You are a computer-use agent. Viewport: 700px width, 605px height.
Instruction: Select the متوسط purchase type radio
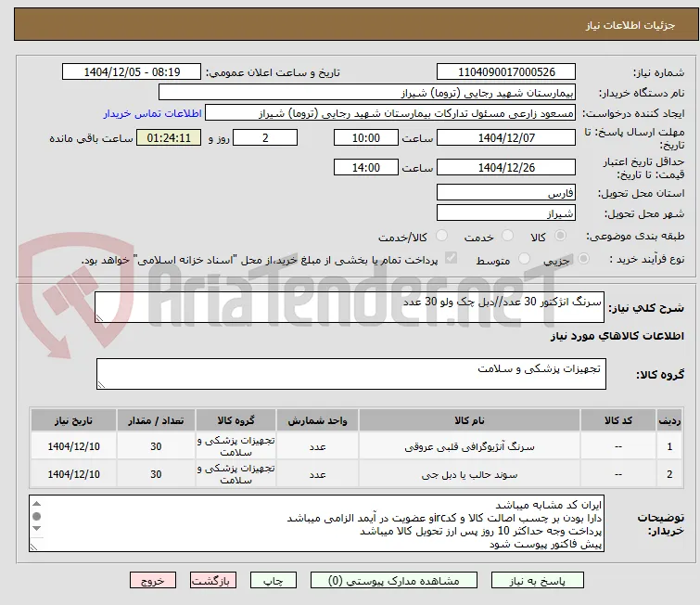click(524, 259)
